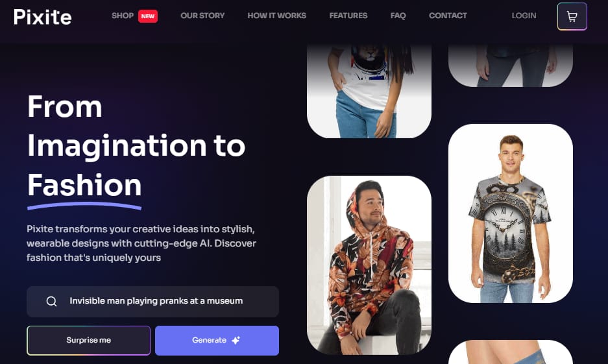Click the Surprise me button
Viewport: 608px width, 364px height.
point(88,341)
